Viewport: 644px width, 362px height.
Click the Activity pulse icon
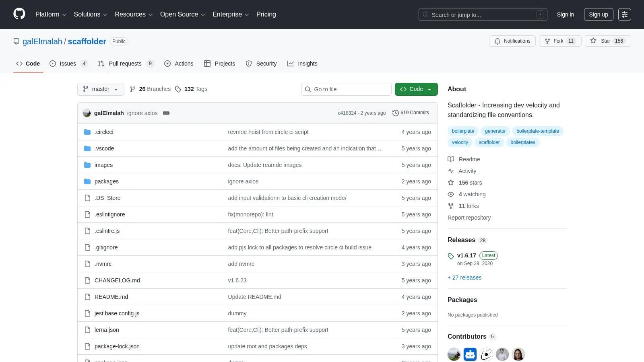coord(451,171)
